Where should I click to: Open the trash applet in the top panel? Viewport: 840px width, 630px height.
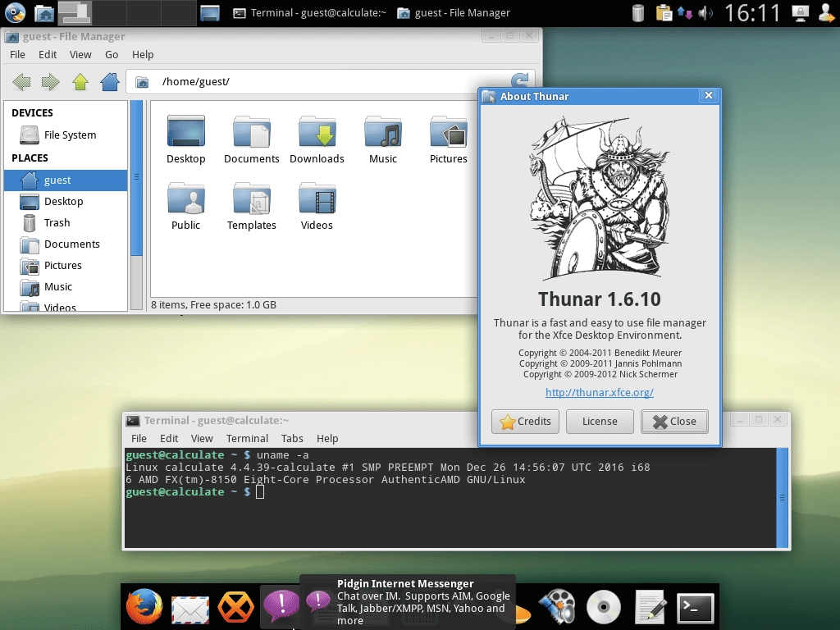(x=637, y=13)
